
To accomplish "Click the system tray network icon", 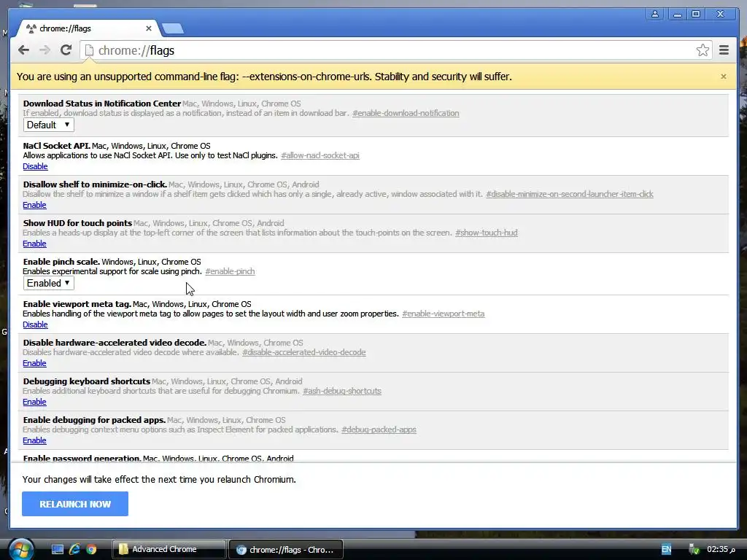I will (694, 549).
